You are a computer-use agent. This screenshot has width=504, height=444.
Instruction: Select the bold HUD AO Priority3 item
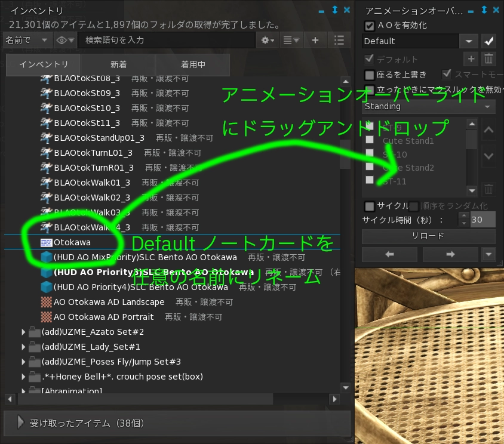point(153,272)
